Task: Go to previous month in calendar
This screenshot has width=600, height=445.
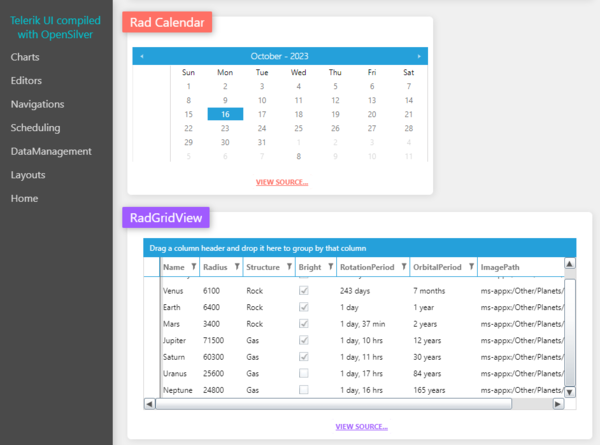Action: (x=142, y=56)
